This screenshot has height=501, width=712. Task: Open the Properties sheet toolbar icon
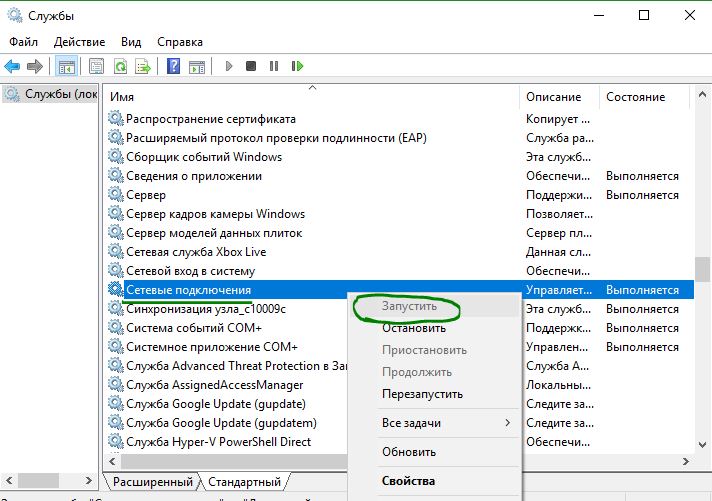pos(96,66)
